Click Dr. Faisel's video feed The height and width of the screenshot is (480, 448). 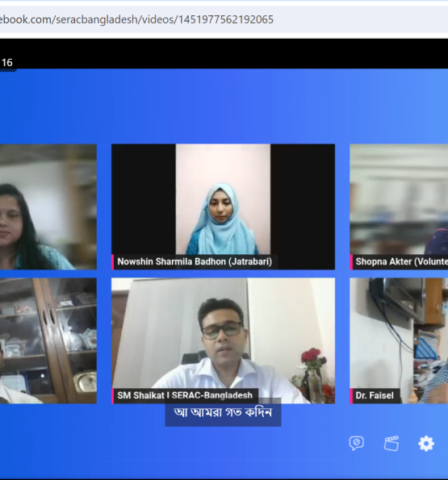[x=399, y=340]
